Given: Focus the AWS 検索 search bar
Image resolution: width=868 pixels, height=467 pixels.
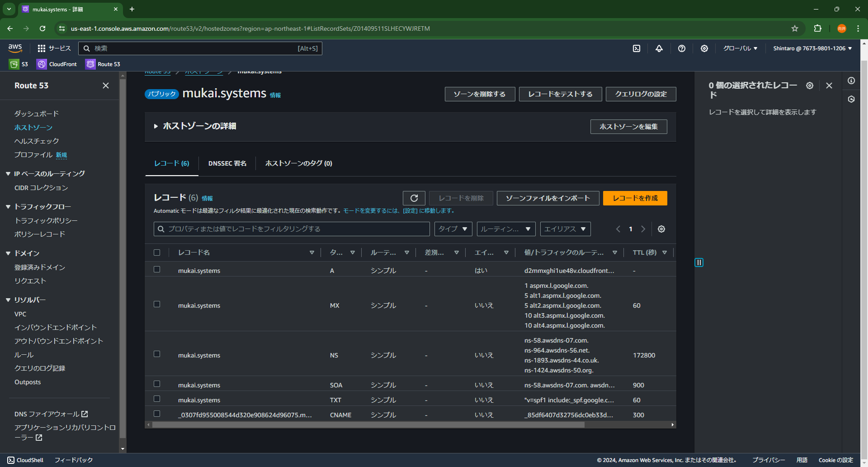Looking at the screenshot, I should [200, 48].
